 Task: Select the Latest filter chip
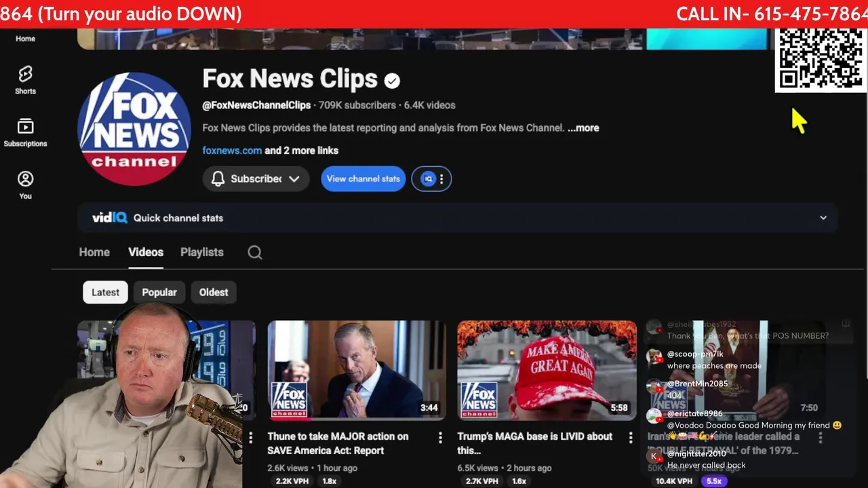pyautogui.click(x=105, y=292)
